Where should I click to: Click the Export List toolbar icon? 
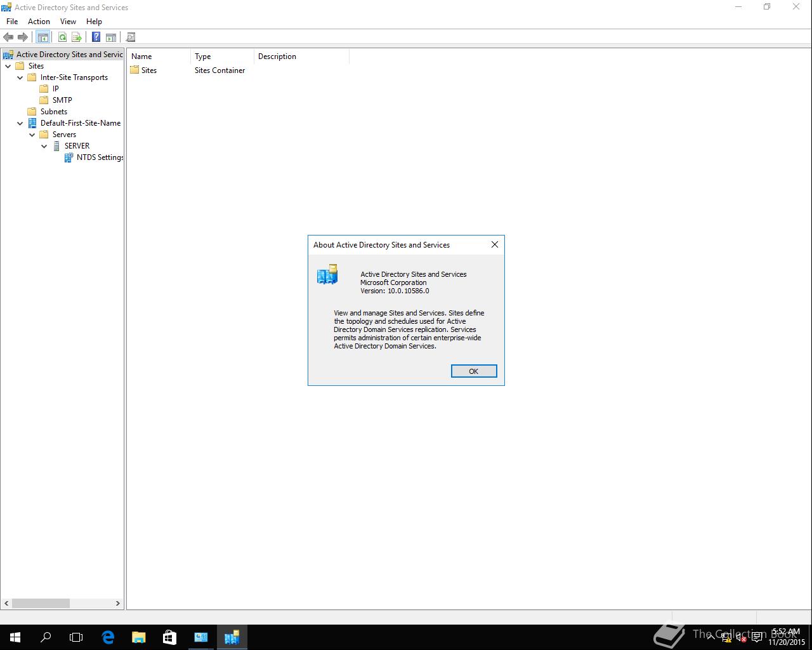point(77,37)
